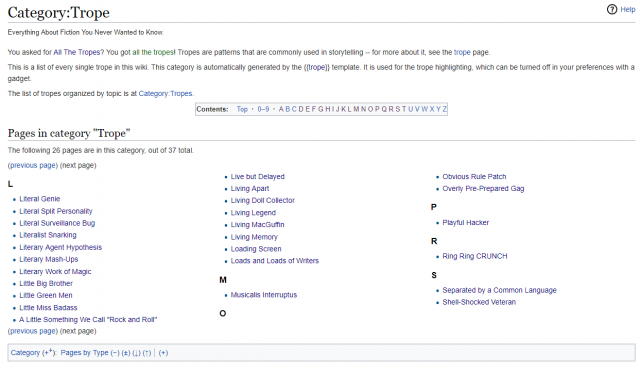Click upper 'previous page' link
This screenshot has height=368, width=640.
33,165
